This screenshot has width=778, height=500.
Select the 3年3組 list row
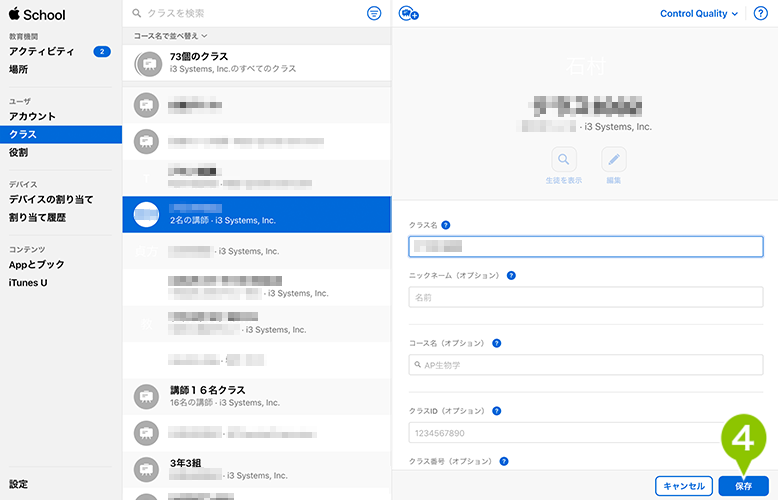click(x=257, y=469)
